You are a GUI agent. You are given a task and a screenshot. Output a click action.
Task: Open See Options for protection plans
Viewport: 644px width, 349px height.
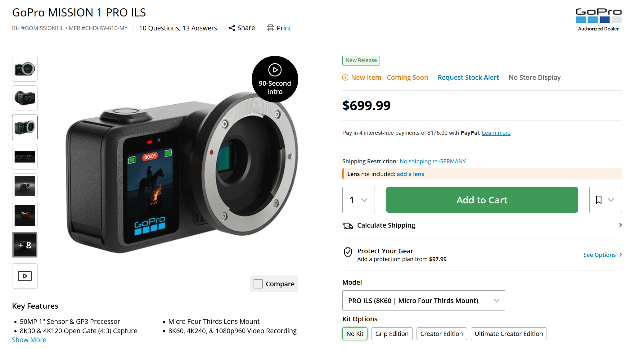pos(603,255)
